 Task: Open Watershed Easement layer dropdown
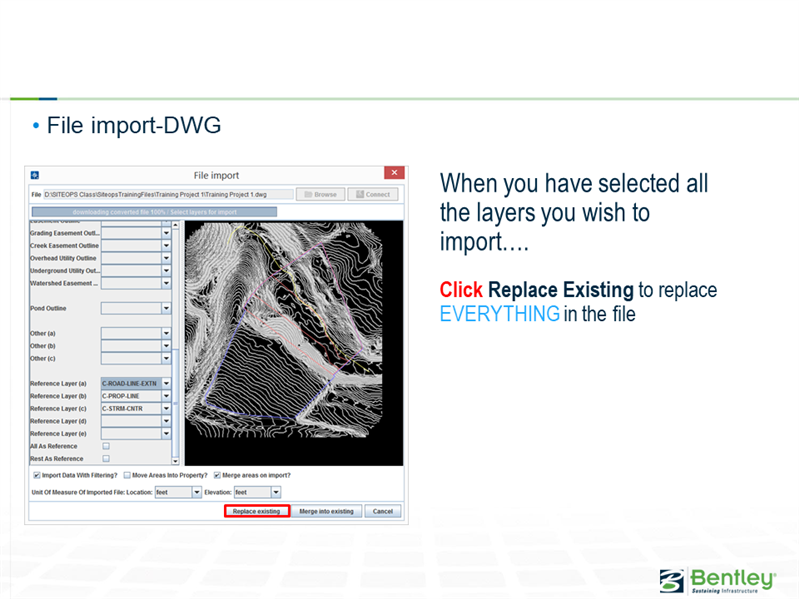pyautogui.click(x=166, y=283)
